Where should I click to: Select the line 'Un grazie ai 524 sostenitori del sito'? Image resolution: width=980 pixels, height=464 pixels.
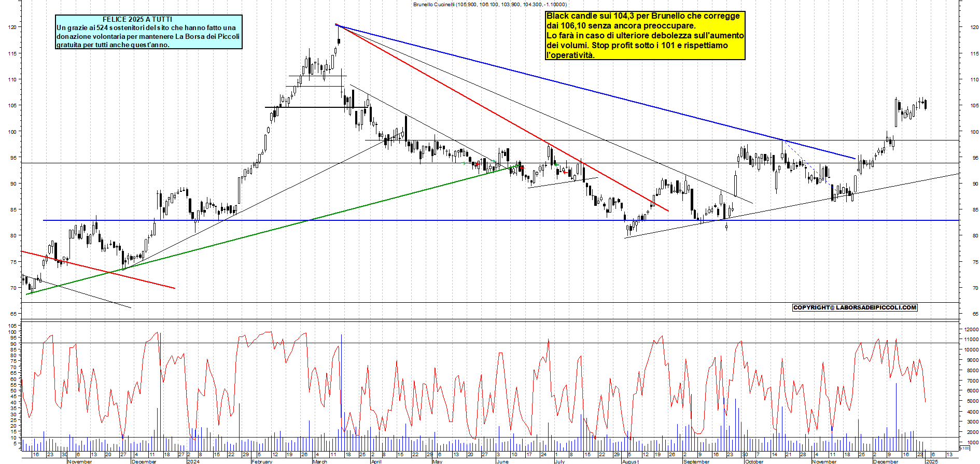(x=146, y=28)
